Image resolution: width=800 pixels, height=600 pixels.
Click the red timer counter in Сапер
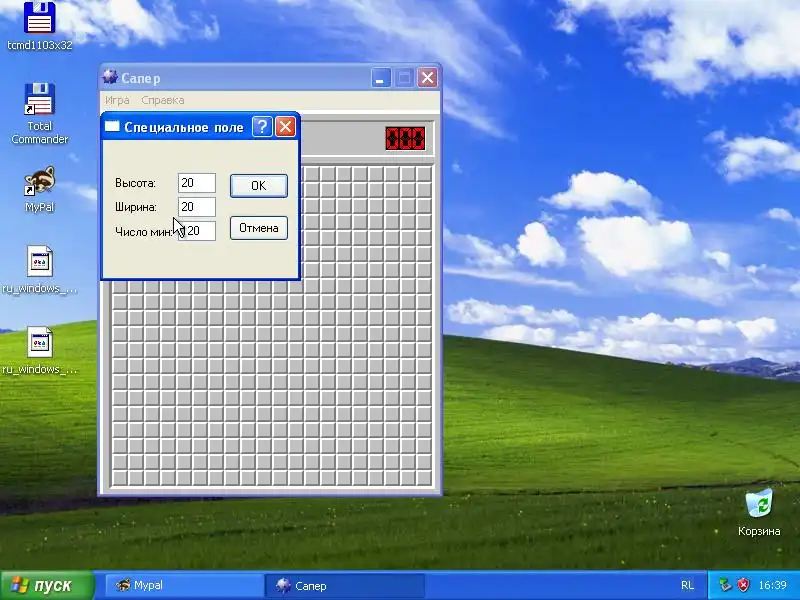click(405, 138)
